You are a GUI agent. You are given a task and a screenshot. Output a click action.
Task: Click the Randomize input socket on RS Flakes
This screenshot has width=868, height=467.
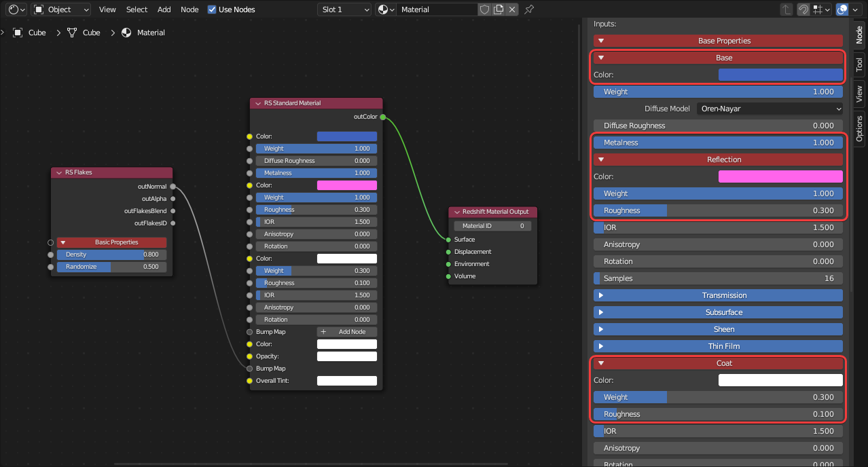[50, 267]
